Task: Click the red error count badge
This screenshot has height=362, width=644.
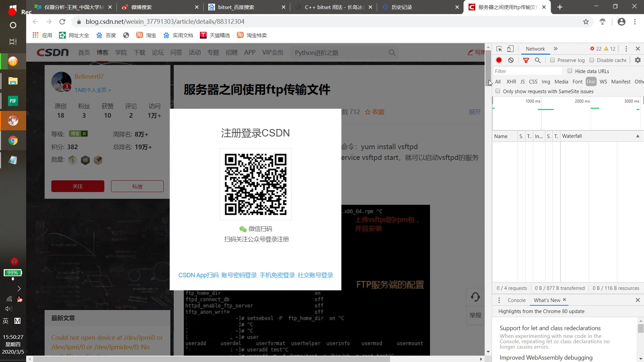Action: pos(596,49)
